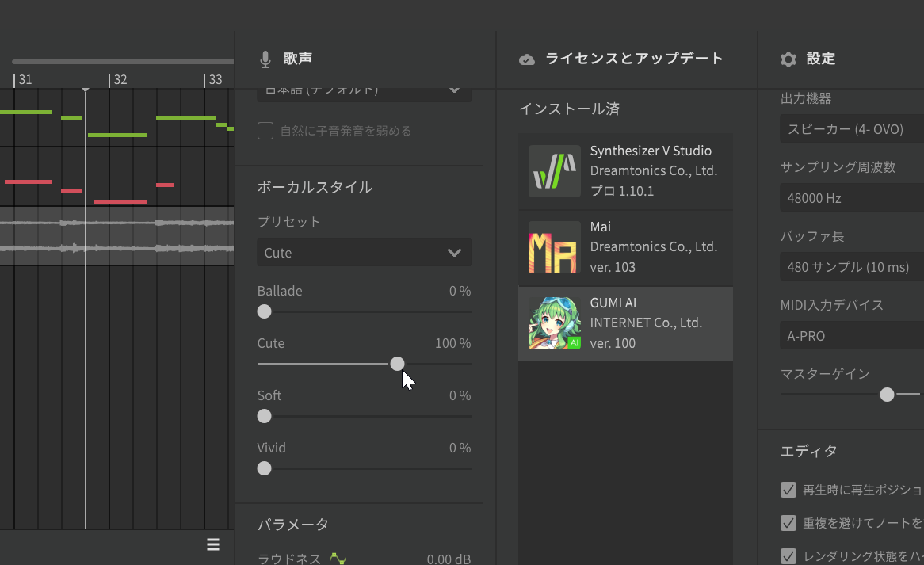Click the audio waveform track
Screen dimensions: 924x565
[116, 235]
